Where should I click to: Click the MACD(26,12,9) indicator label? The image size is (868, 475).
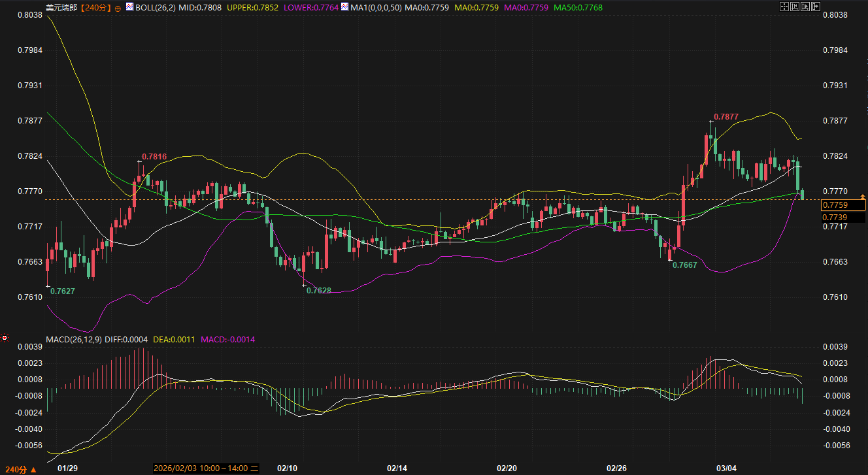75,340
